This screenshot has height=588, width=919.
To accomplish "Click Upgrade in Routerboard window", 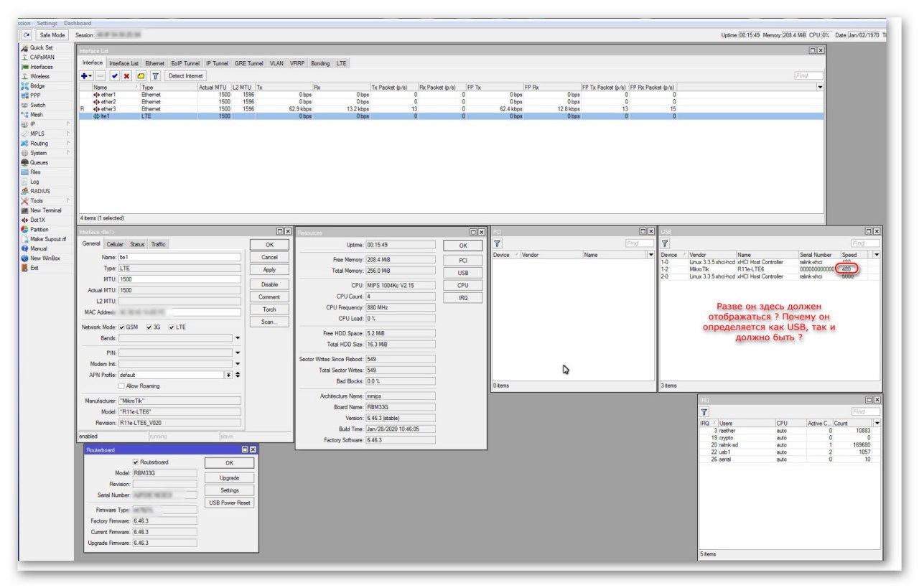I will click(229, 477).
